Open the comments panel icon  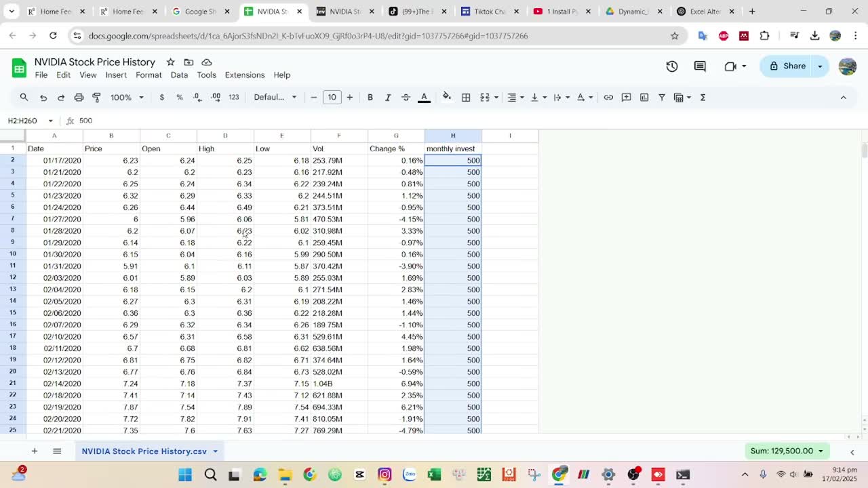click(700, 66)
